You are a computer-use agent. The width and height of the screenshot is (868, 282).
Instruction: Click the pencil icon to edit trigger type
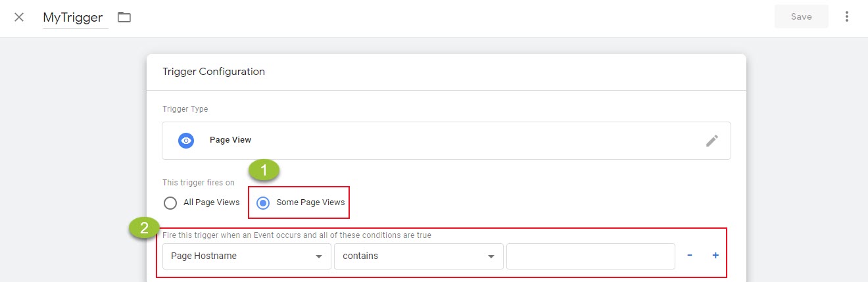711,140
